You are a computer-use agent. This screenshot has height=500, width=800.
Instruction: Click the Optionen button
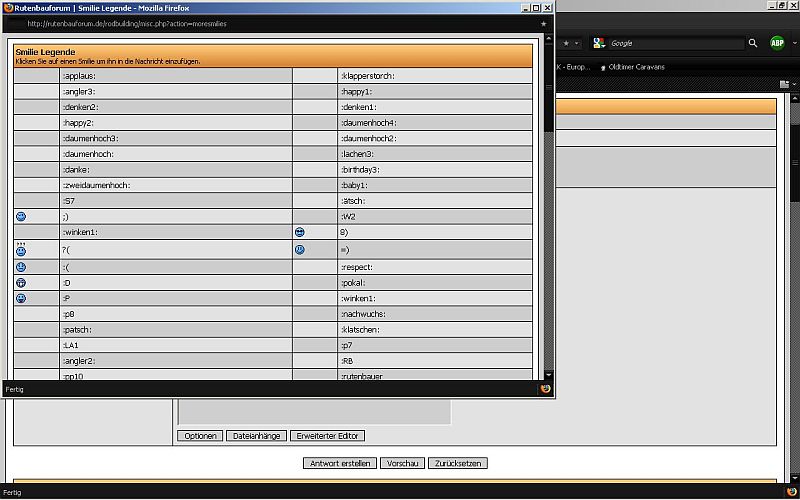[x=200, y=436]
